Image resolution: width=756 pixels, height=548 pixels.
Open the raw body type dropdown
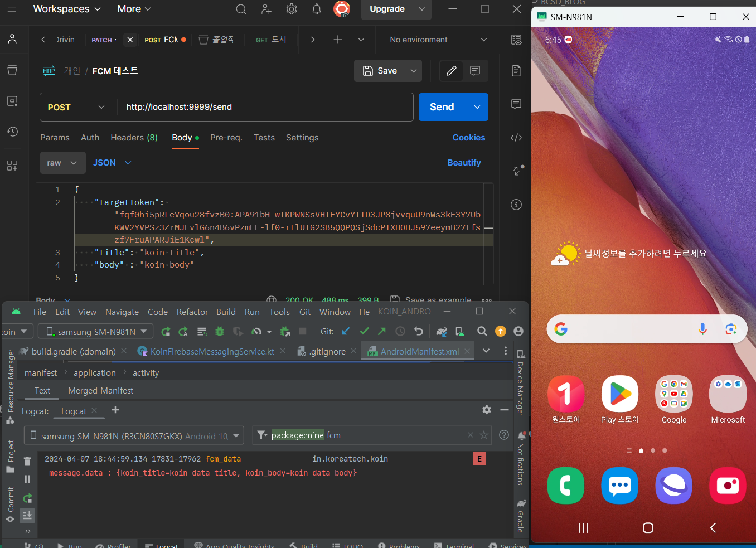(62, 163)
